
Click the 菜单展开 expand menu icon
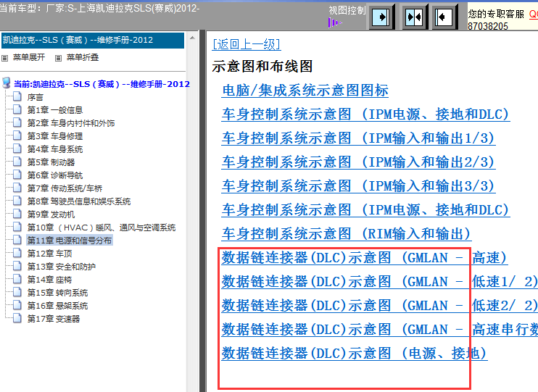click(5, 58)
